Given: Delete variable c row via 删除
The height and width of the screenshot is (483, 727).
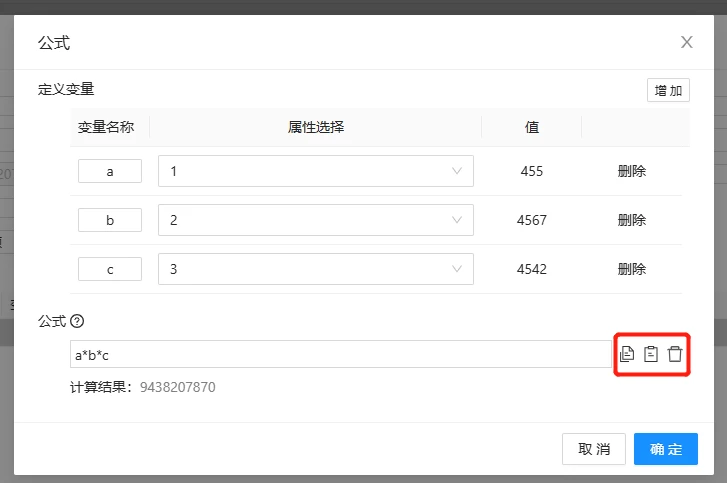Looking at the screenshot, I should (x=631, y=269).
